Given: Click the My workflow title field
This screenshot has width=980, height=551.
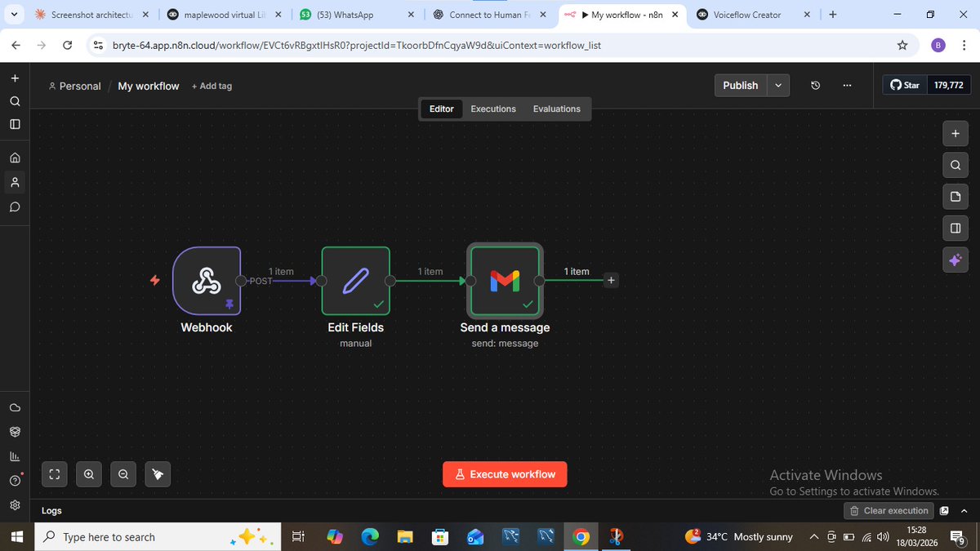Looking at the screenshot, I should click(149, 86).
